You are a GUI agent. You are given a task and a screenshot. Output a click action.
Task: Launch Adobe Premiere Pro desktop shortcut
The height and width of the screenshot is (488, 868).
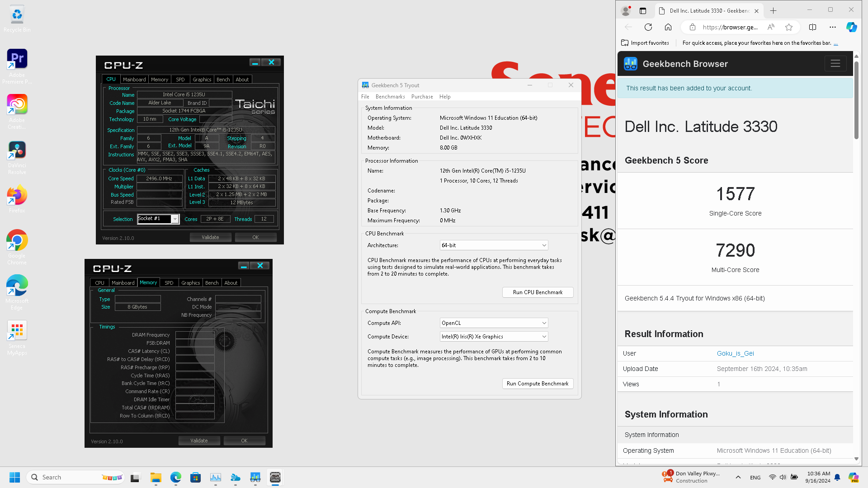coord(17,66)
